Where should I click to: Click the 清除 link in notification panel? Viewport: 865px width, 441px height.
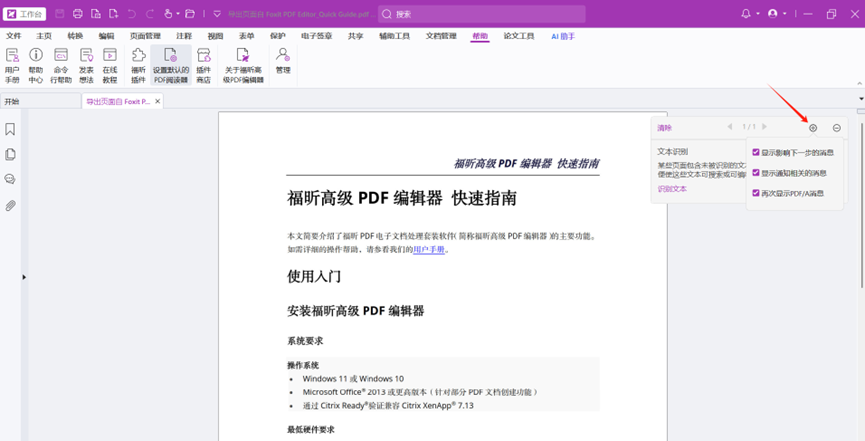tap(664, 128)
